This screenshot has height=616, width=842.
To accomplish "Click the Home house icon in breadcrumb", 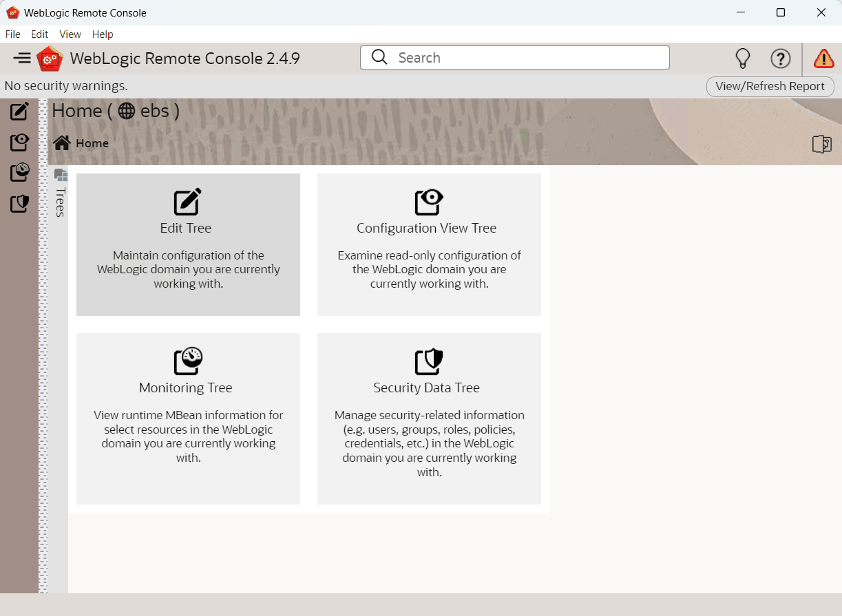I will click(62, 142).
